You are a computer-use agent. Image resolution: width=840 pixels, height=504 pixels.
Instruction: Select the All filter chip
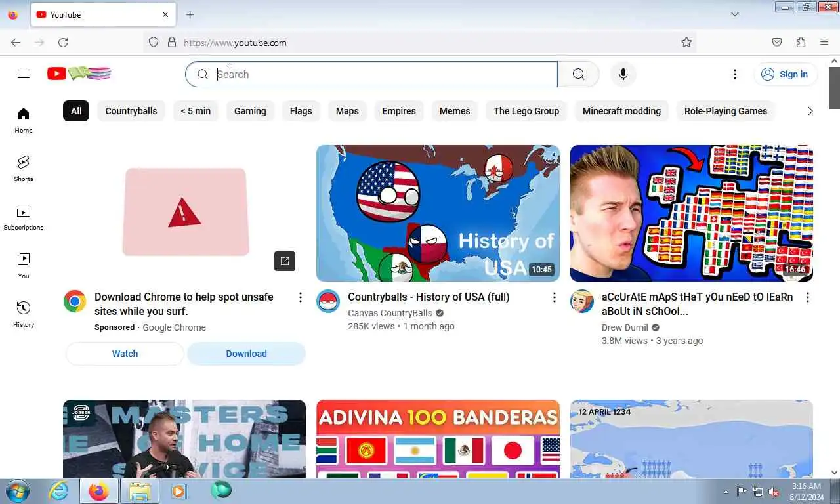pos(76,111)
